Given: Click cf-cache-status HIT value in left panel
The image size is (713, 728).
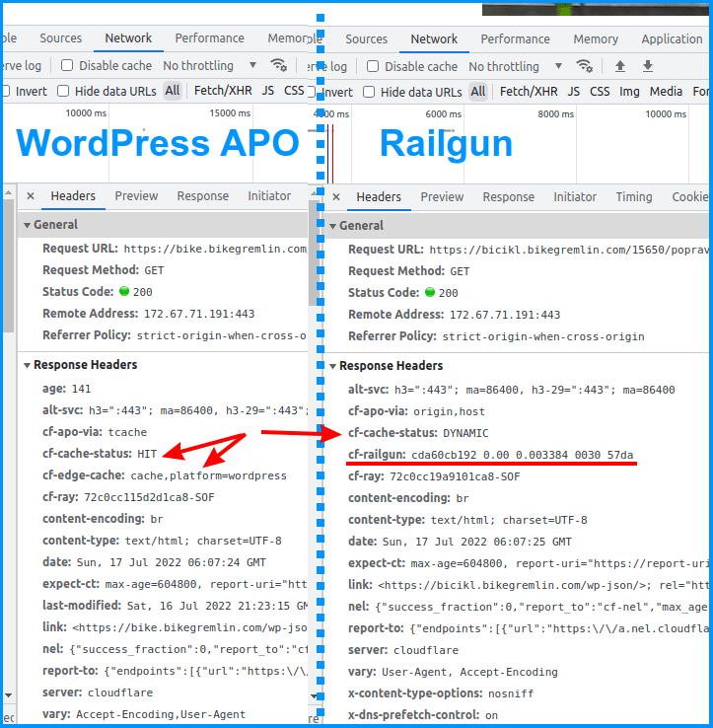Looking at the screenshot, I should 147,454.
